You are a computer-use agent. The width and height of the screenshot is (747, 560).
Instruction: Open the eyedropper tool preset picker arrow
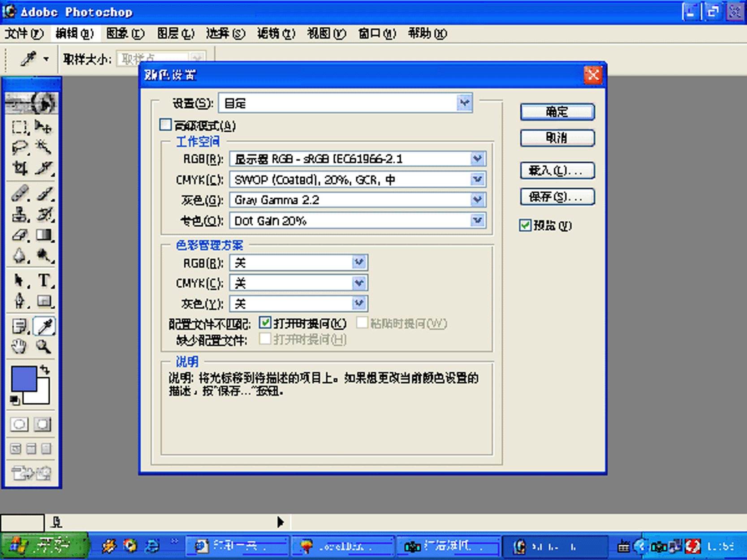[x=46, y=59]
